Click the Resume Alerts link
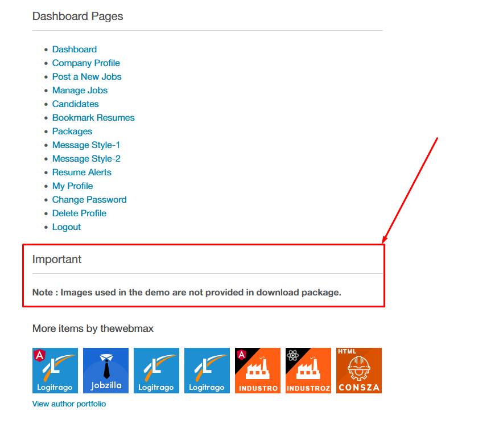 click(x=82, y=172)
